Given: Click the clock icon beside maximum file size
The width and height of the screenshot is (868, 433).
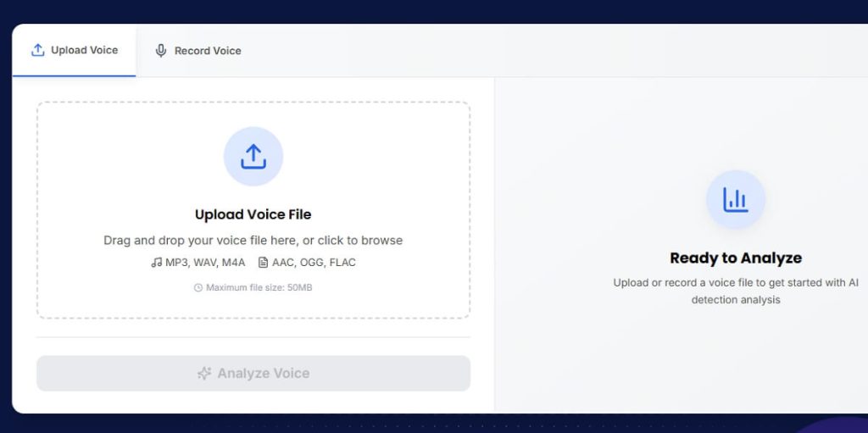Looking at the screenshot, I should coord(198,288).
